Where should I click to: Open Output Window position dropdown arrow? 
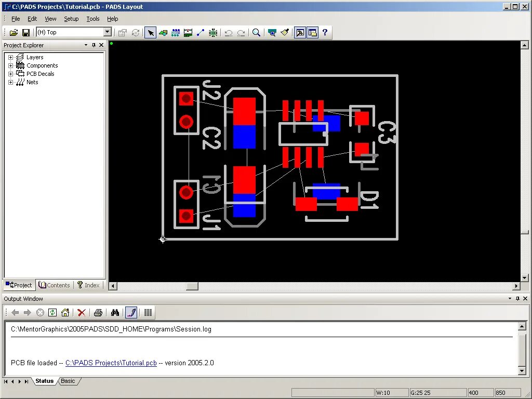click(510, 299)
